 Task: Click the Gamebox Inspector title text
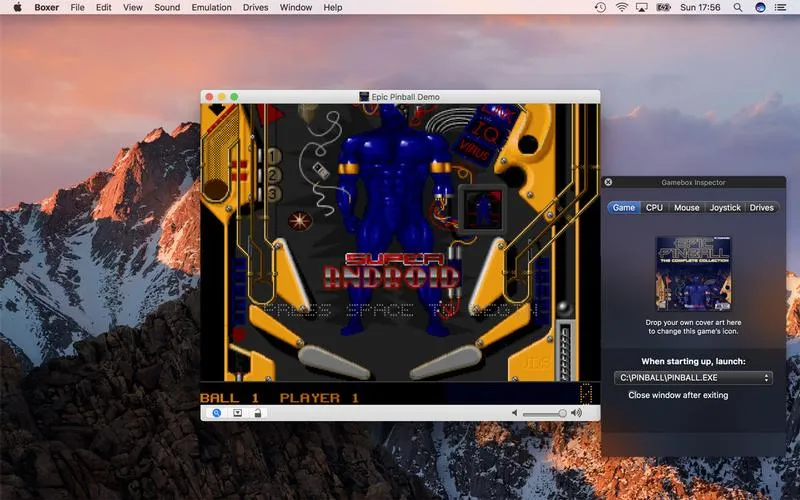pos(693,182)
